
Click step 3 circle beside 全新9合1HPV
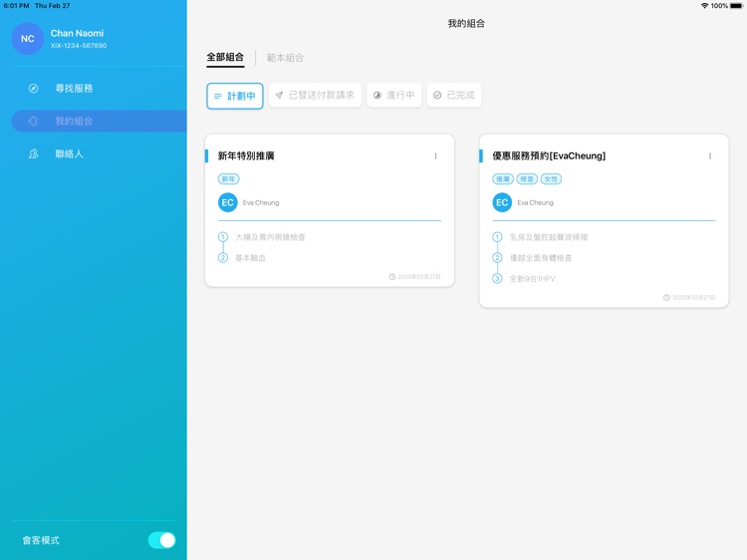[497, 278]
